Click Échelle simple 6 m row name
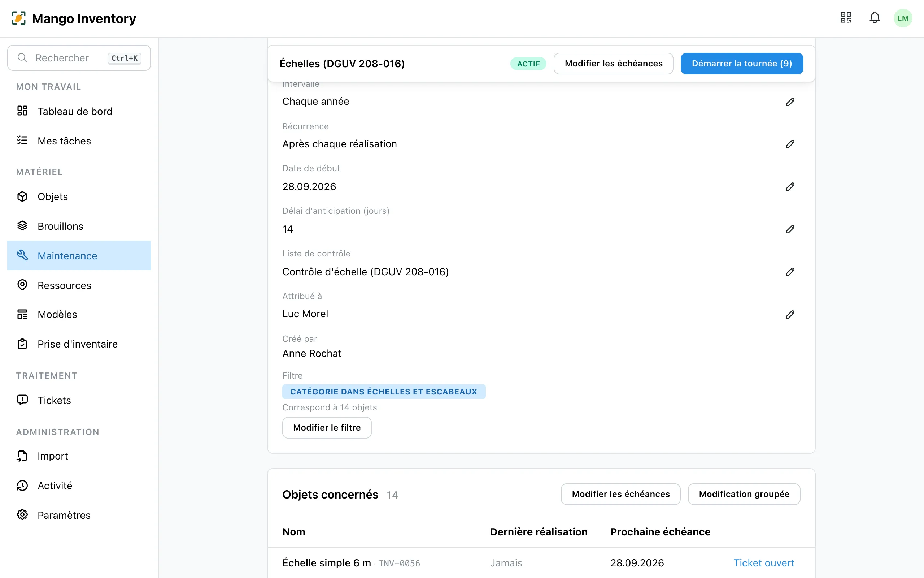 pyautogui.click(x=326, y=563)
